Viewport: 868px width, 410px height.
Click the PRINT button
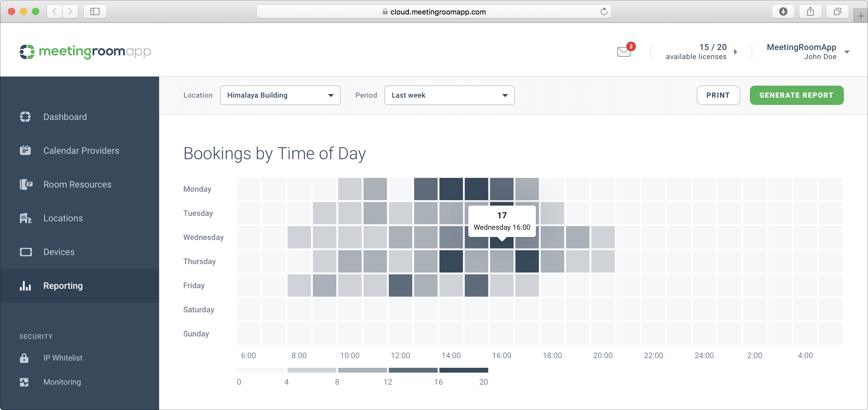(718, 95)
